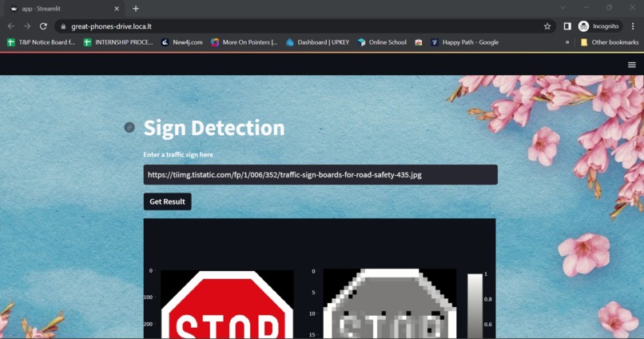This screenshot has height=339, width=644.
Task: Minimize the browser window
Action: tap(586, 7)
